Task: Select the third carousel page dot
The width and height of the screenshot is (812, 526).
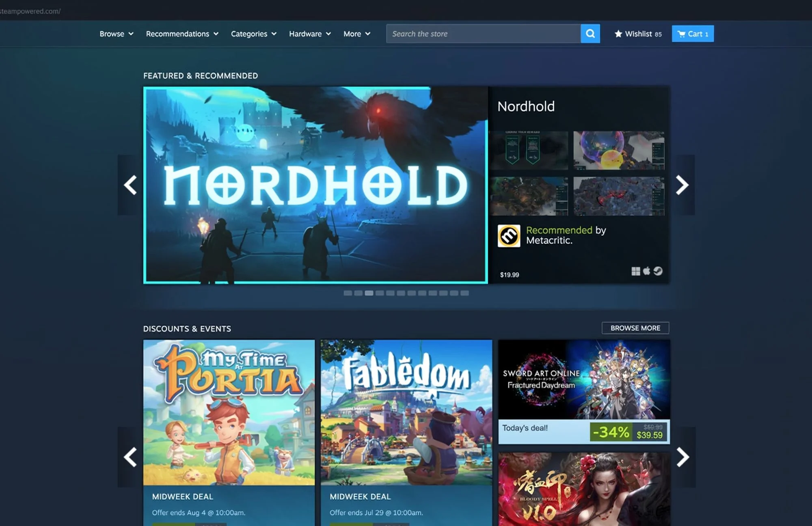Action: [x=370, y=293]
